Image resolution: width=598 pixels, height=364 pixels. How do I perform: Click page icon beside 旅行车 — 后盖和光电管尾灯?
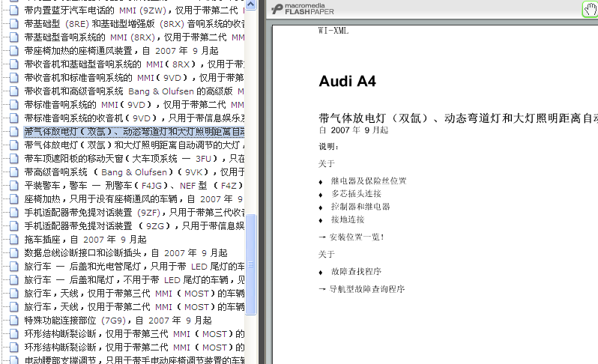pyautogui.click(x=13, y=267)
